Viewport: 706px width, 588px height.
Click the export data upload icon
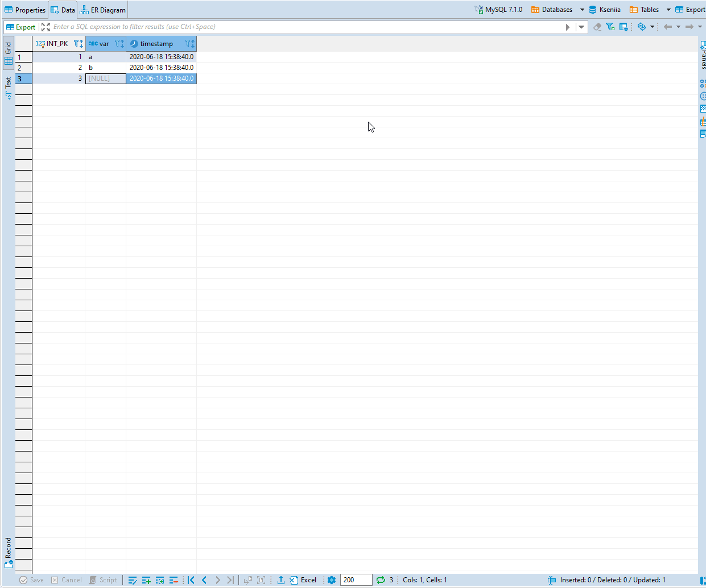(281, 580)
